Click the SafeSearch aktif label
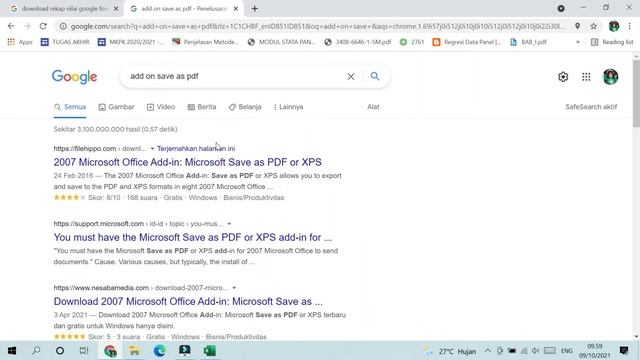Screen dimensions: 640x360 click(591, 107)
